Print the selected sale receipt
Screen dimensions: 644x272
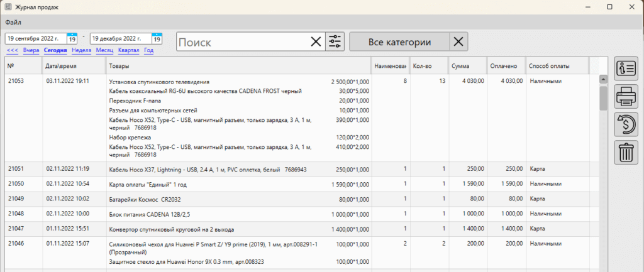626,96
